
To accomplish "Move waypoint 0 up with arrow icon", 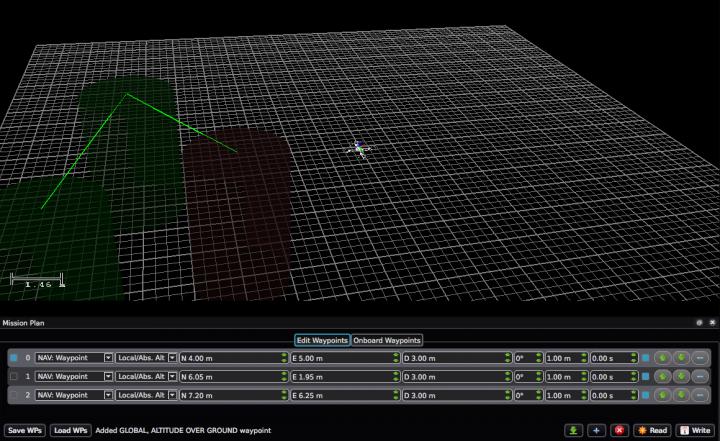I will (x=662, y=358).
